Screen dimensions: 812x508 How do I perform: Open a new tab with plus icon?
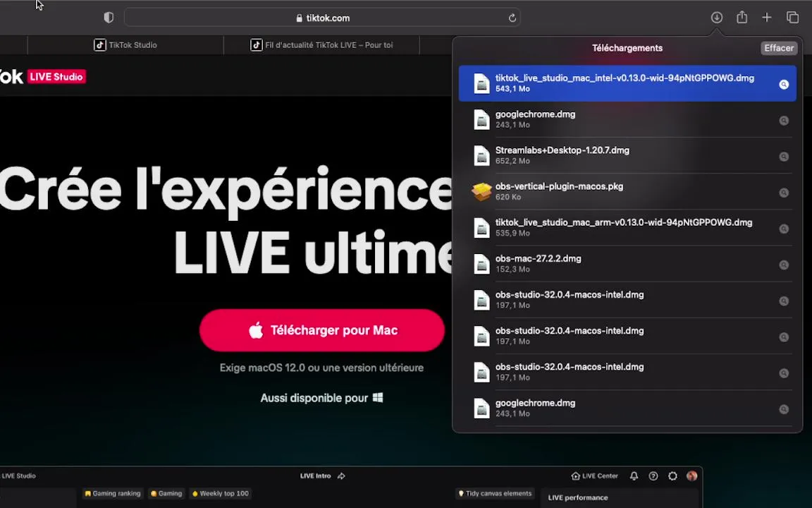point(767,18)
